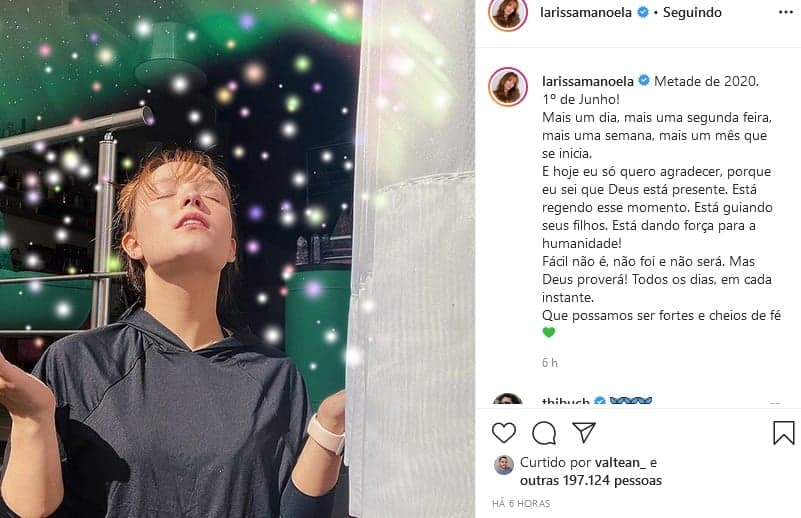Click avatar beside the caption text
This screenshot has width=801, height=518.
pos(508,87)
